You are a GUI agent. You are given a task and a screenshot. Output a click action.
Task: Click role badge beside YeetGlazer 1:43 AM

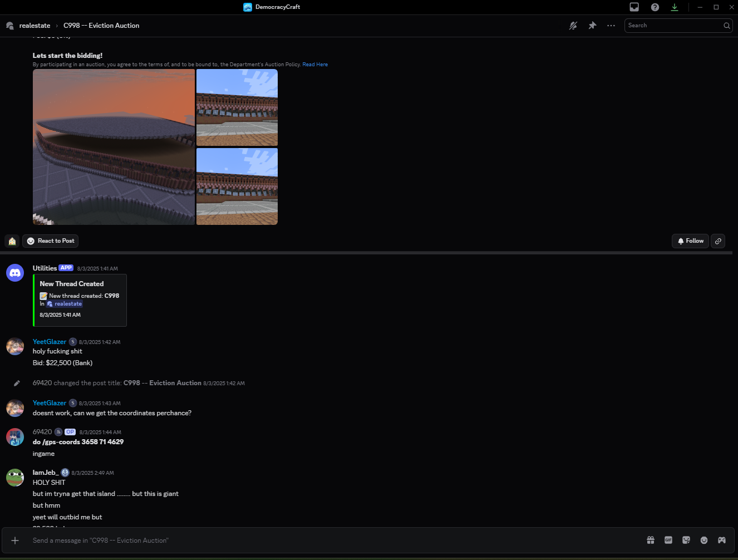[x=73, y=403]
